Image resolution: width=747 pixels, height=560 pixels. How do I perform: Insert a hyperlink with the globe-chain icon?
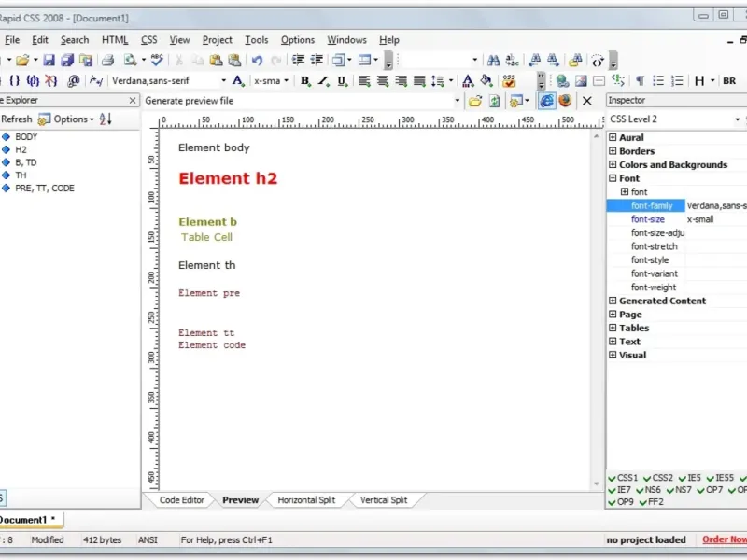[x=562, y=81]
